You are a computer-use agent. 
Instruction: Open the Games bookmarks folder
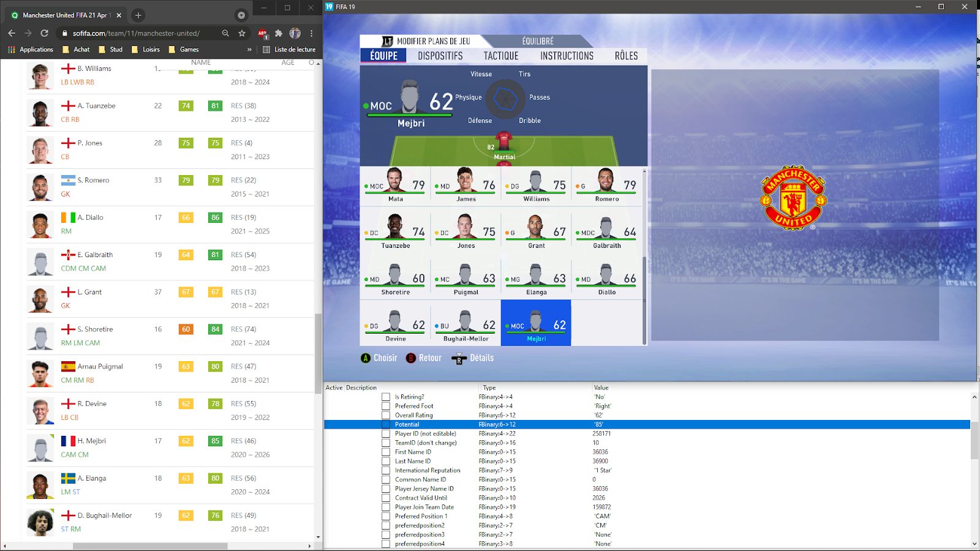click(x=183, y=50)
